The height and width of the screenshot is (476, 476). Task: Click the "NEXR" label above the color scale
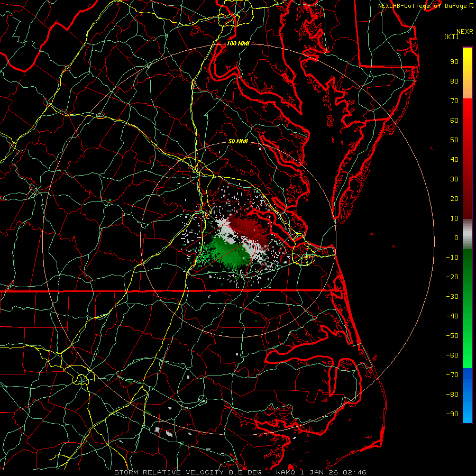coord(465,32)
